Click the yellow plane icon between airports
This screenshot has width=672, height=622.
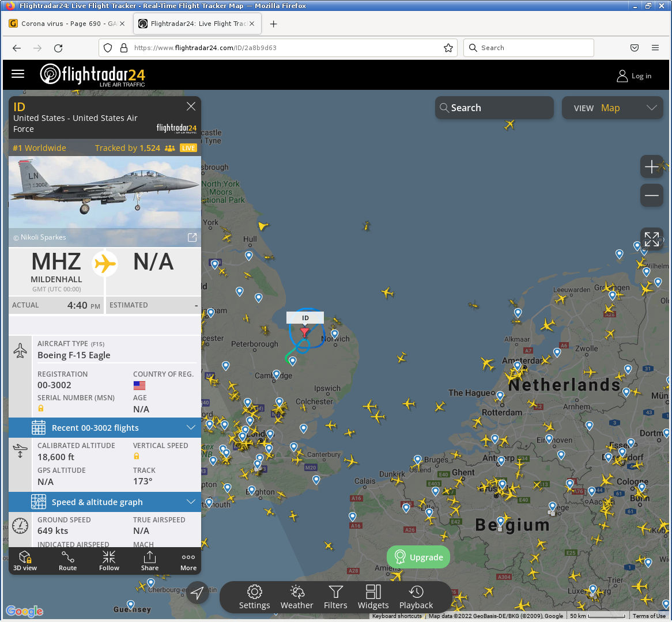click(104, 263)
